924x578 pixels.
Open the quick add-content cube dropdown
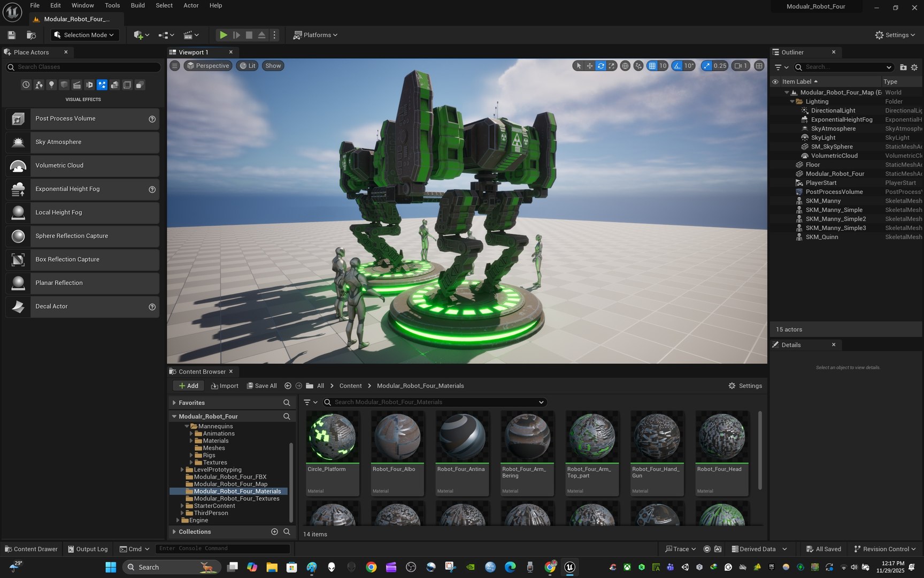(141, 35)
